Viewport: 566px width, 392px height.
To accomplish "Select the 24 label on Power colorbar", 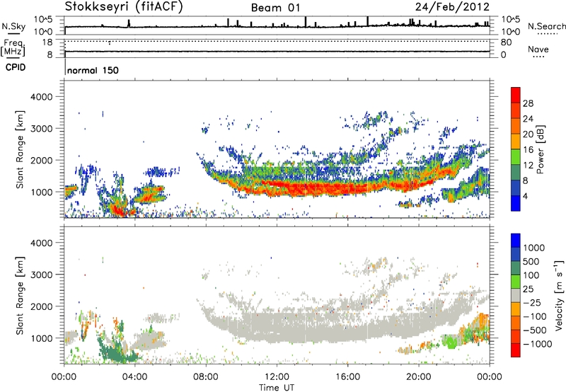I will [x=528, y=119].
